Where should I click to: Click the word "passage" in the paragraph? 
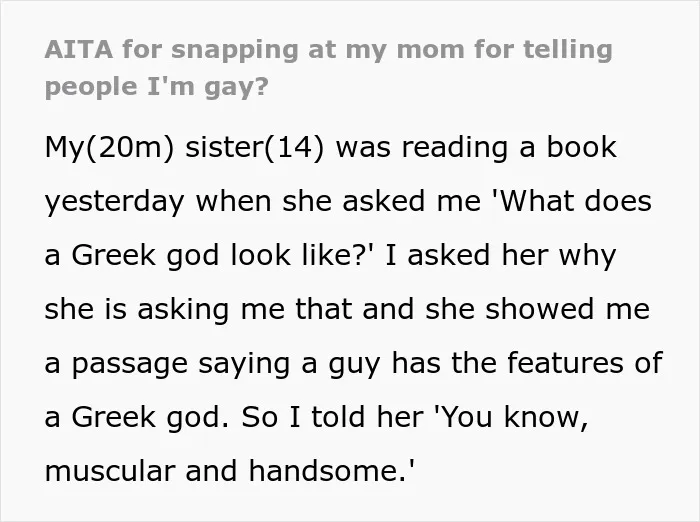click(x=129, y=365)
